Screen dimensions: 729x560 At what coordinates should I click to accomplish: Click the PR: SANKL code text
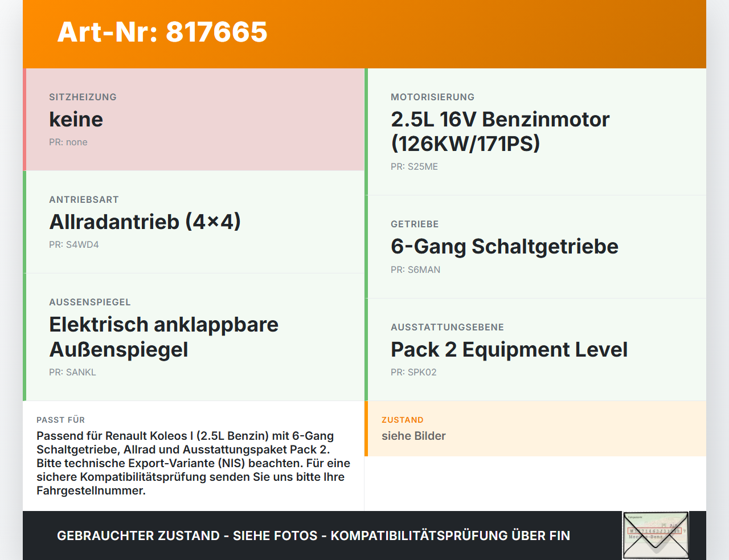pos(72,373)
